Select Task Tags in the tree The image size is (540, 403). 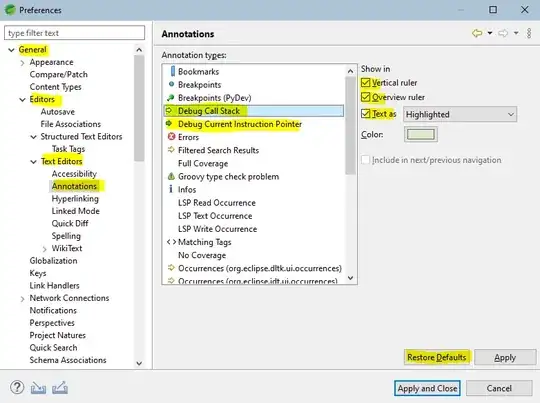click(x=68, y=149)
